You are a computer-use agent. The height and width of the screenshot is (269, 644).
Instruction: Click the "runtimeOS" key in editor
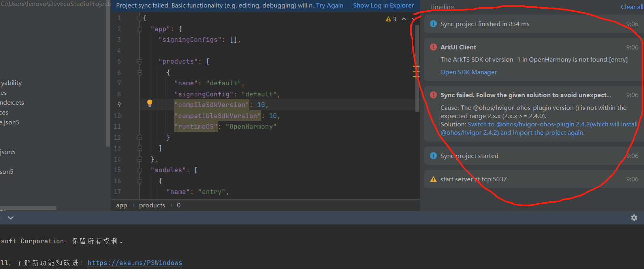point(196,127)
